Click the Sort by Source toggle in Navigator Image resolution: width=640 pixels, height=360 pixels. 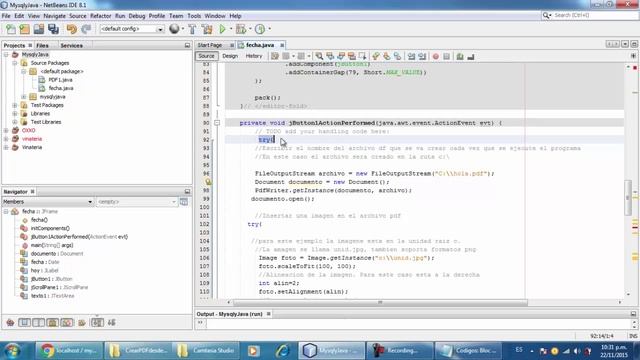[111, 322]
